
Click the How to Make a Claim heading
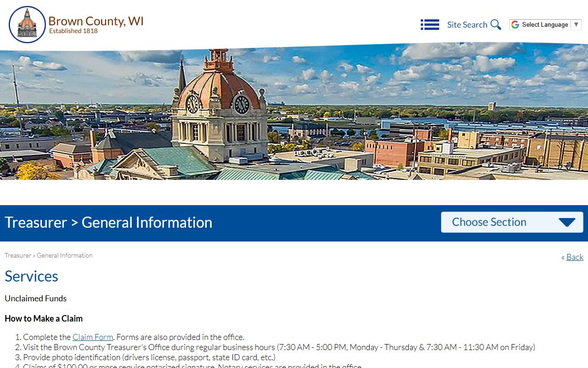click(x=44, y=319)
